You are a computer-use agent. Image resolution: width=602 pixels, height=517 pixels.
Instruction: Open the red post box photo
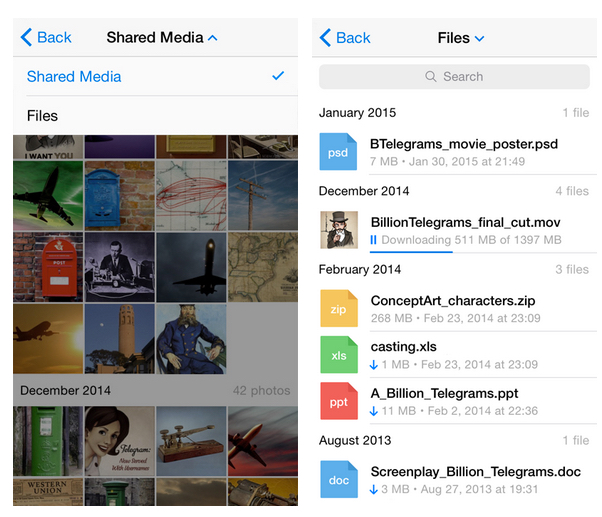(x=48, y=267)
